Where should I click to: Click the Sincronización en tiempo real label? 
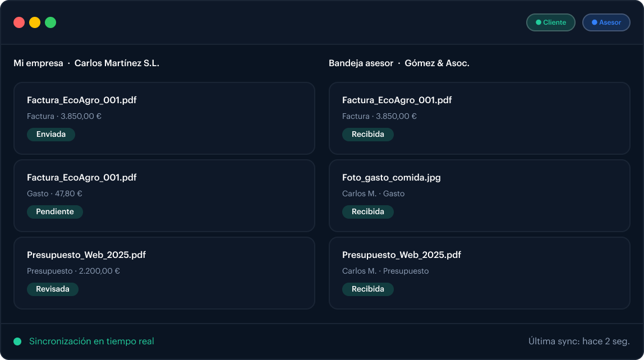tap(91, 341)
